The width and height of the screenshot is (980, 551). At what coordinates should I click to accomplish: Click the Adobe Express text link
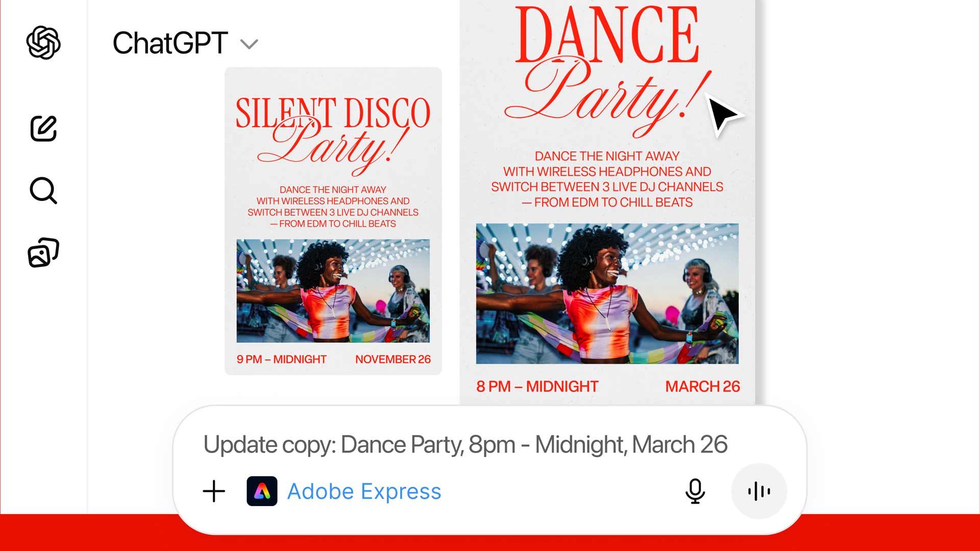364,491
